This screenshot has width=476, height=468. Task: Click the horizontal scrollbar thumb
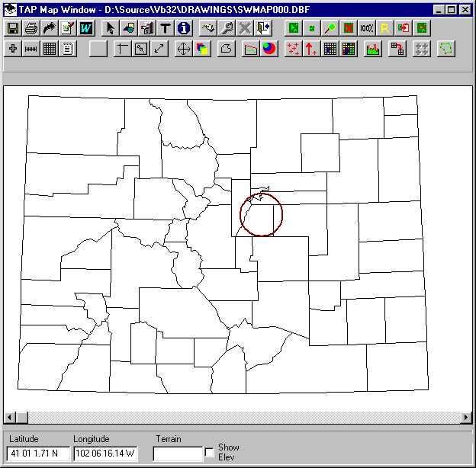click(x=22, y=418)
